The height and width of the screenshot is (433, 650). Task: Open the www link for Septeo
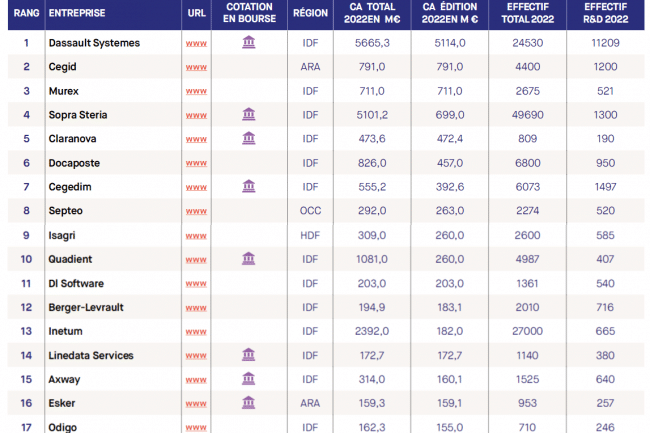pos(196,212)
